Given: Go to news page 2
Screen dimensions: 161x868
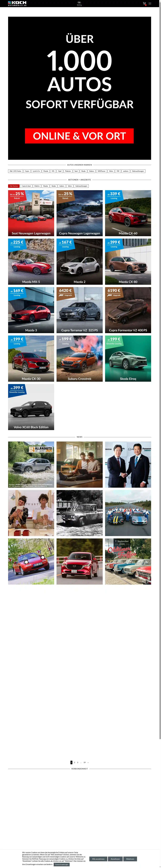Looking at the screenshot, I should [74, 762].
